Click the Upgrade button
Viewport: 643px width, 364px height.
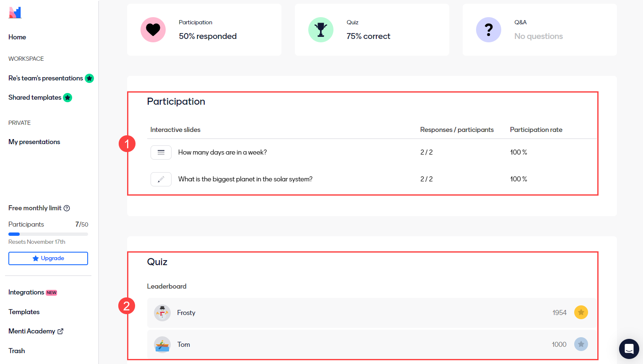coord(48,258)
